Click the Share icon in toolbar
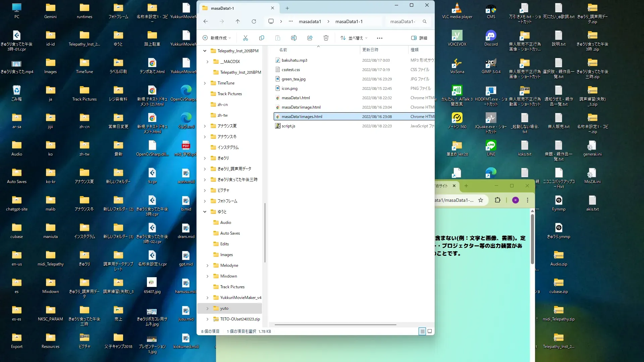Viewport: 644px width, 362px height. (310, 38)
